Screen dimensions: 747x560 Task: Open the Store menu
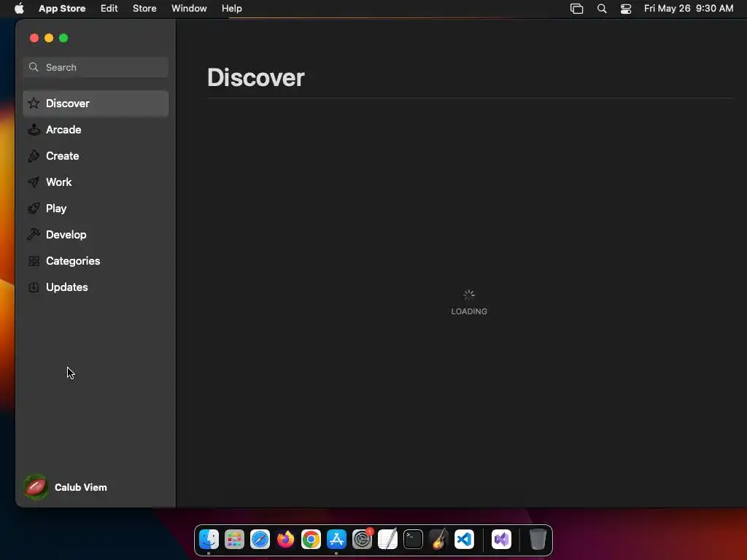tap(144, 8)
